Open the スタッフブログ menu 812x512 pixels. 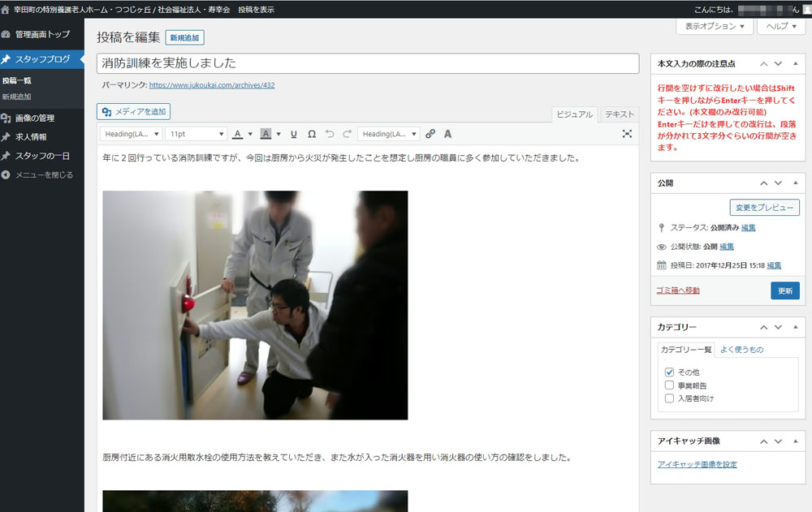(x=42, y=59)
